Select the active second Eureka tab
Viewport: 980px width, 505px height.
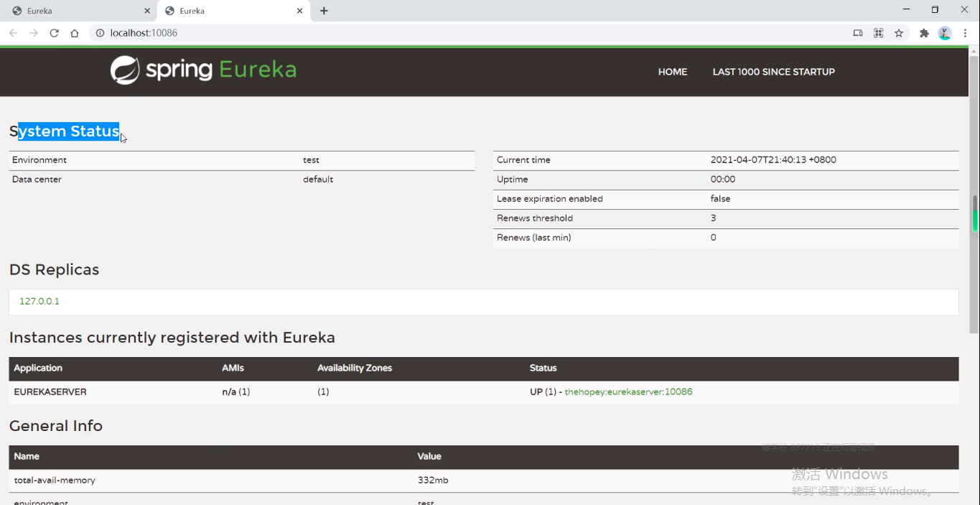pos(233,11)
